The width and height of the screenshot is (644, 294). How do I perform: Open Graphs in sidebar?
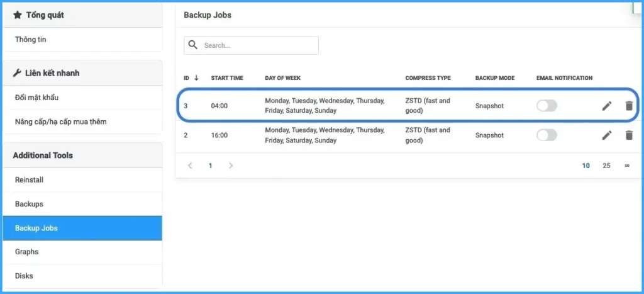click(x=82, y=252)
